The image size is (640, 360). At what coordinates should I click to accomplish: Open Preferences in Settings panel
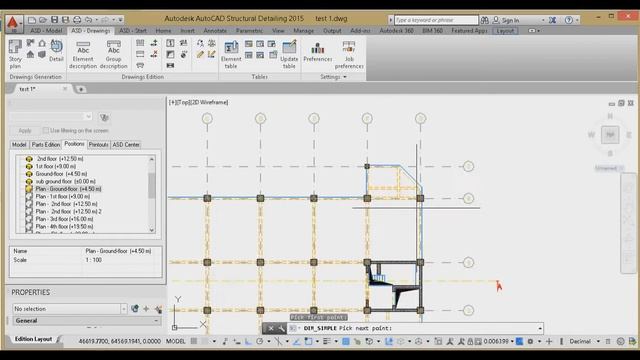click(x=318, y=52)
